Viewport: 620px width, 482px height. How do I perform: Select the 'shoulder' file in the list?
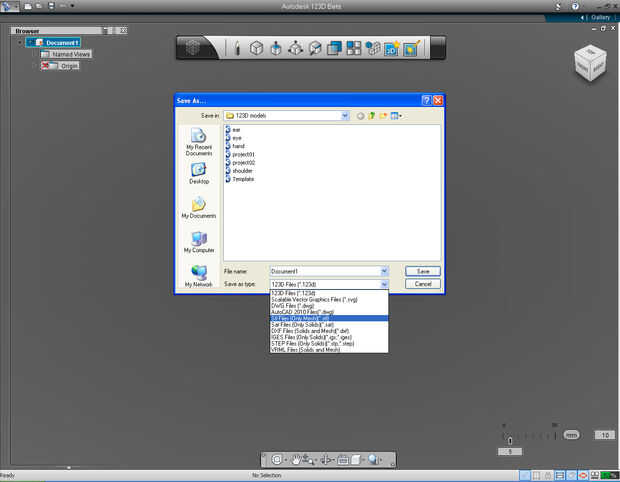point(239,171)
